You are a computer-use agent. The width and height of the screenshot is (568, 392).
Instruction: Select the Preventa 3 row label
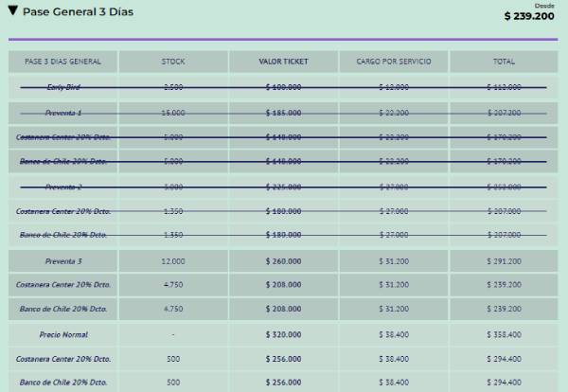(x=62, y=260)
